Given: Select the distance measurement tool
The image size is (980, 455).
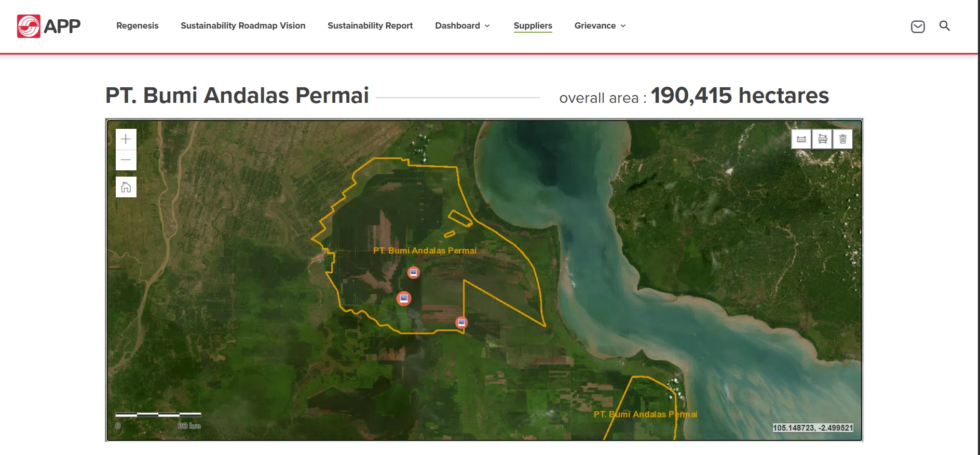Looking at the screenshot, I should (x=801, y=139).
